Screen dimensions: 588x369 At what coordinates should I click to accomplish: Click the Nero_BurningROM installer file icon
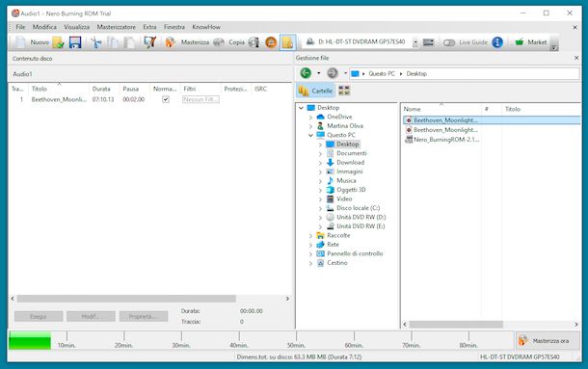tap(409, 140)
